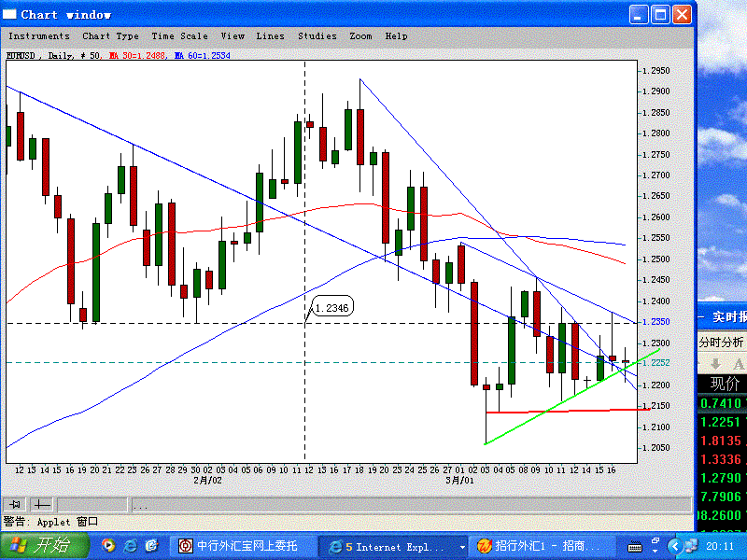Click the 警告: Applet 窗口 status text
Image resolution: width=747 pixels, height=560 pixels.
(50, 522)
